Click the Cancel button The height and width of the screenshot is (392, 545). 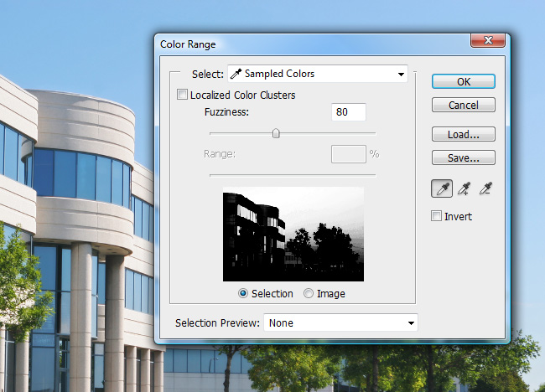(x=464, y=105)
